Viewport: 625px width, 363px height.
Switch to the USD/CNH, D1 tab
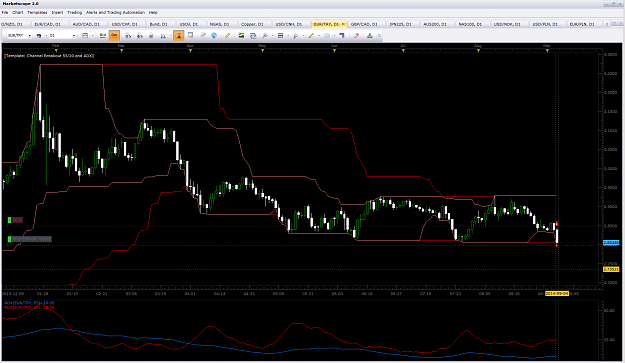(x=289, y=24)
